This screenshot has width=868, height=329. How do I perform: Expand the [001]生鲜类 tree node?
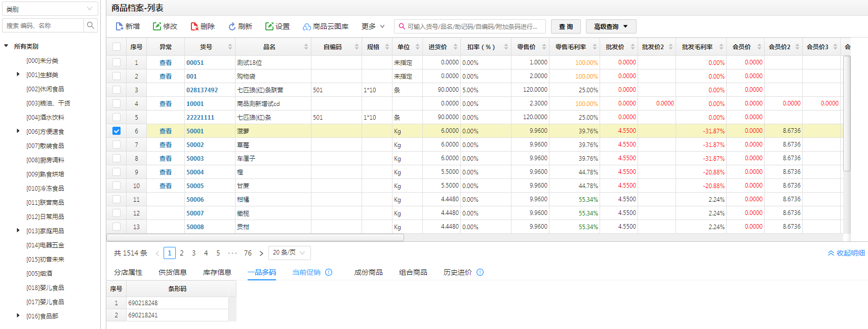(x=18, y=75)
